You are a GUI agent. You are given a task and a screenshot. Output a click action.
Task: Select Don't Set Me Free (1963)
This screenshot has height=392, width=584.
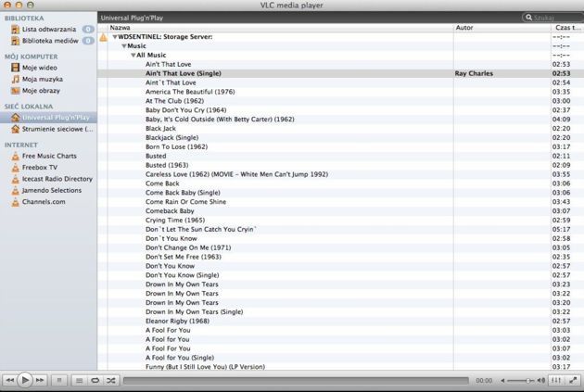pyautogui.click(x=184, y=257)
